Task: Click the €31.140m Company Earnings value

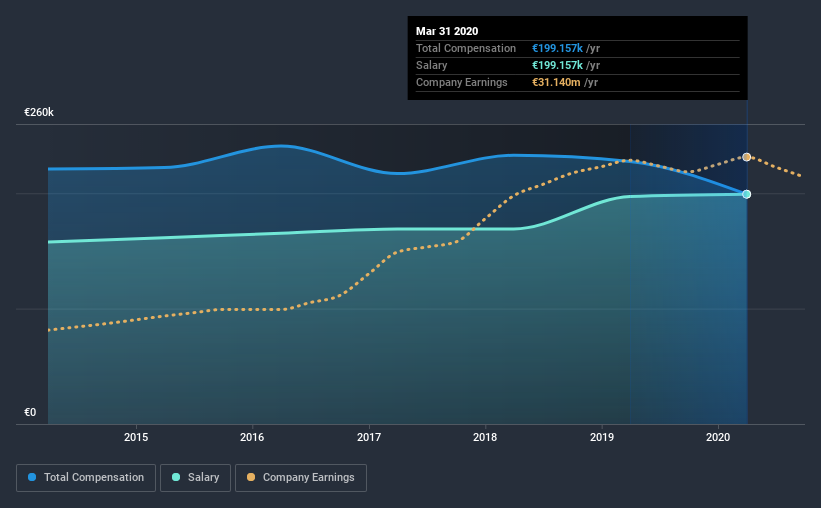Action: coord(556,82)
